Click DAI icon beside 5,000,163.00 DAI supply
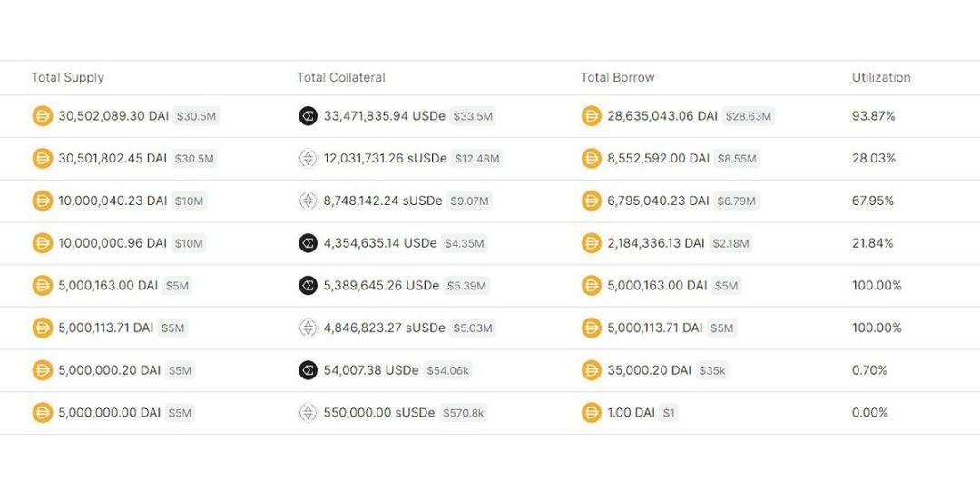This screenshot has width=980, height=490. [x=43, y=286]
